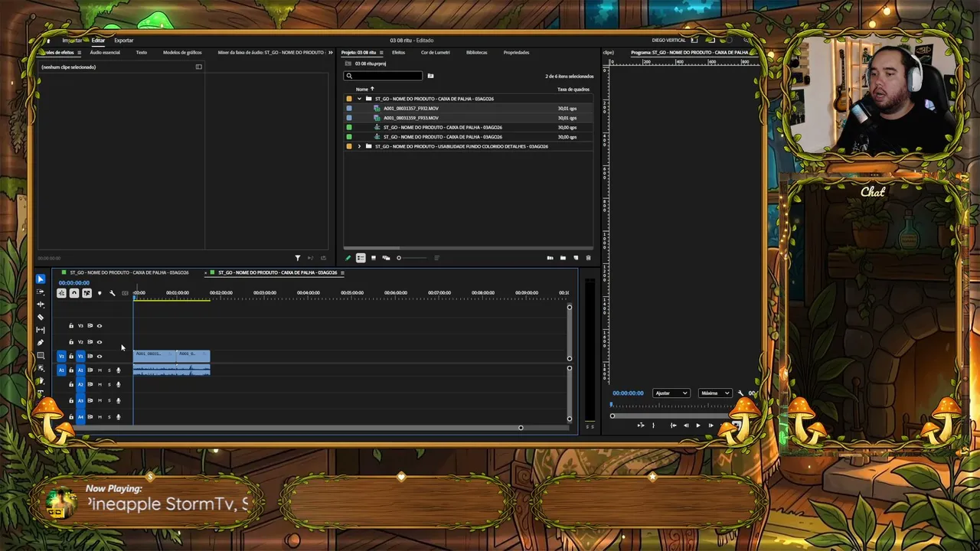
Task: Open timeline display settings wrench
Action: click(x=112, y=293)
